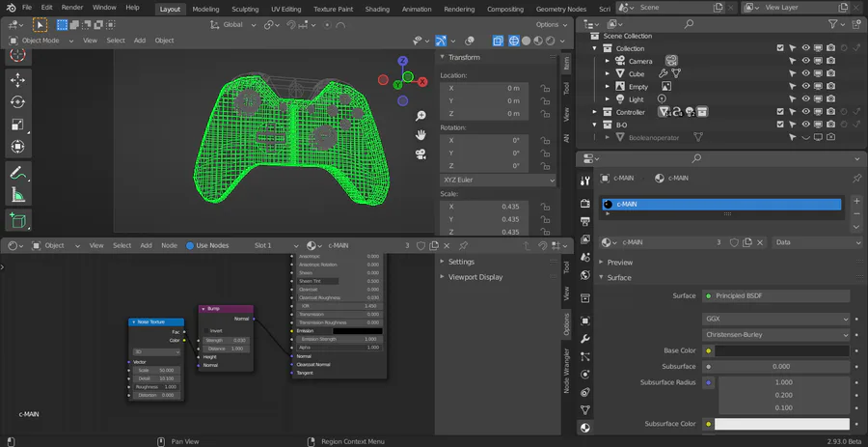Click the Data link button in material panel

click(x=818, y=242)
